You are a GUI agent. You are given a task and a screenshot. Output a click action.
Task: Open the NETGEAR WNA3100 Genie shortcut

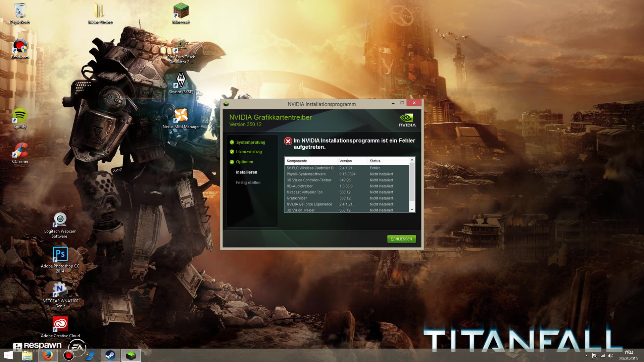(x=60, y=295)
